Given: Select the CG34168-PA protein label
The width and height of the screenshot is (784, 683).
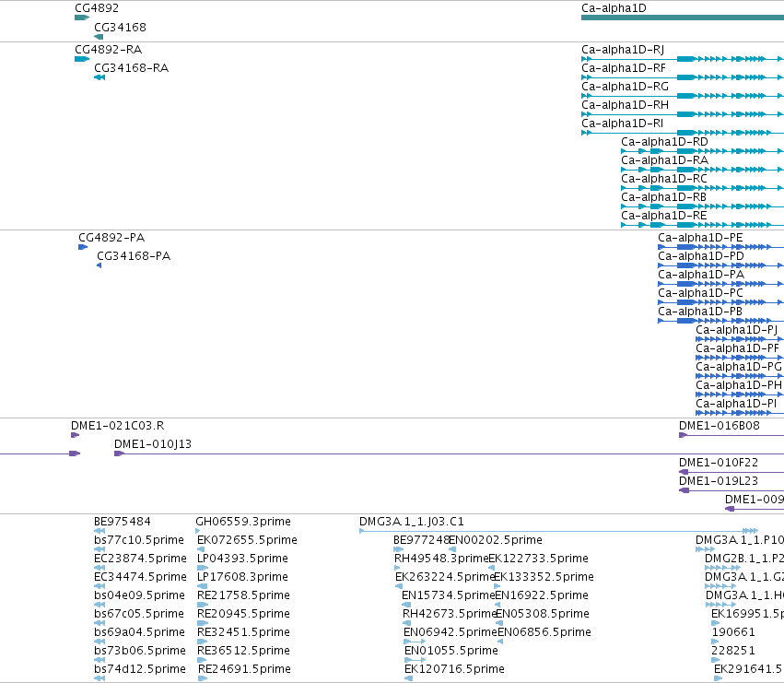Looking at the screenshot, I should click(x=134, y=256).
